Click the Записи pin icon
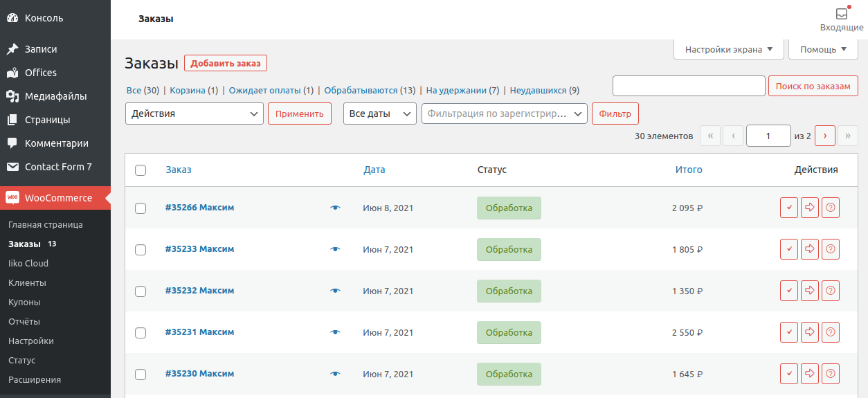Image resolution: width=868 pixels, height=398 pixels. point(12,49)
